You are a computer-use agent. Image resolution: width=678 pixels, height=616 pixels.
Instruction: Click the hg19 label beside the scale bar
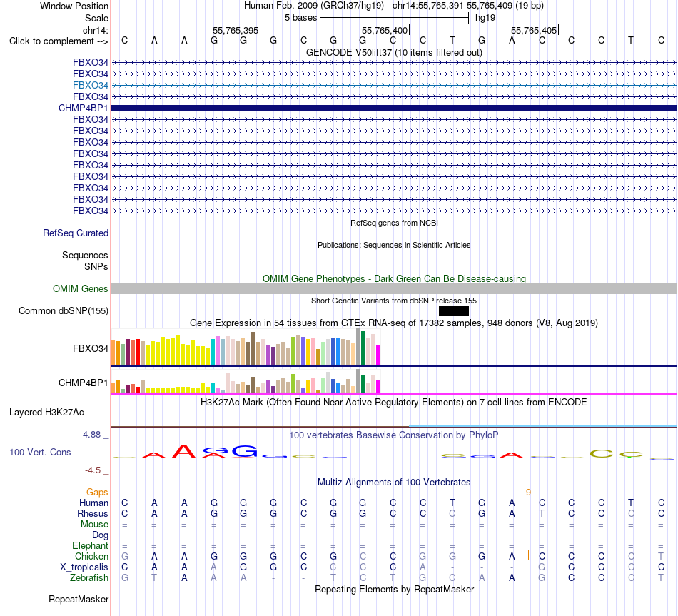click(485, 18)
